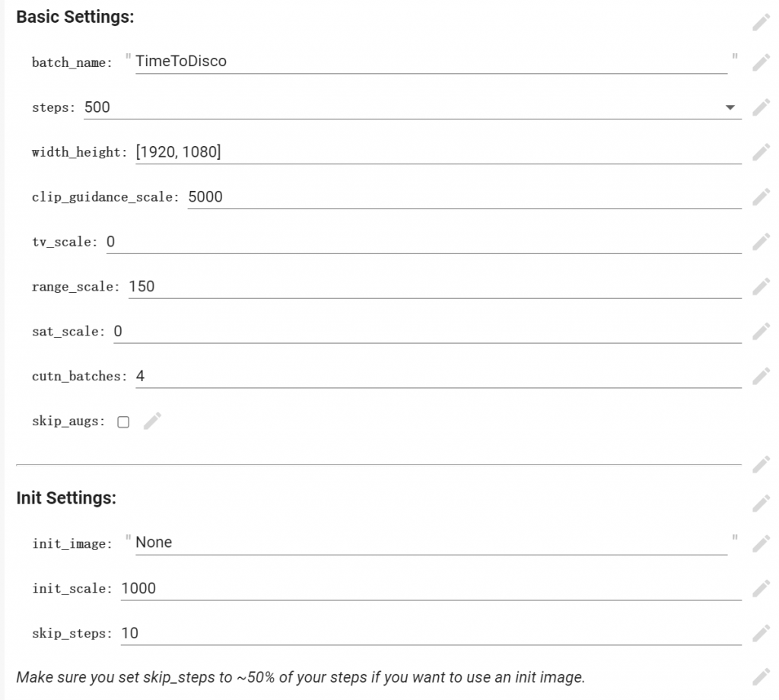Click the init_scale 1000 field

coord(431,589)
